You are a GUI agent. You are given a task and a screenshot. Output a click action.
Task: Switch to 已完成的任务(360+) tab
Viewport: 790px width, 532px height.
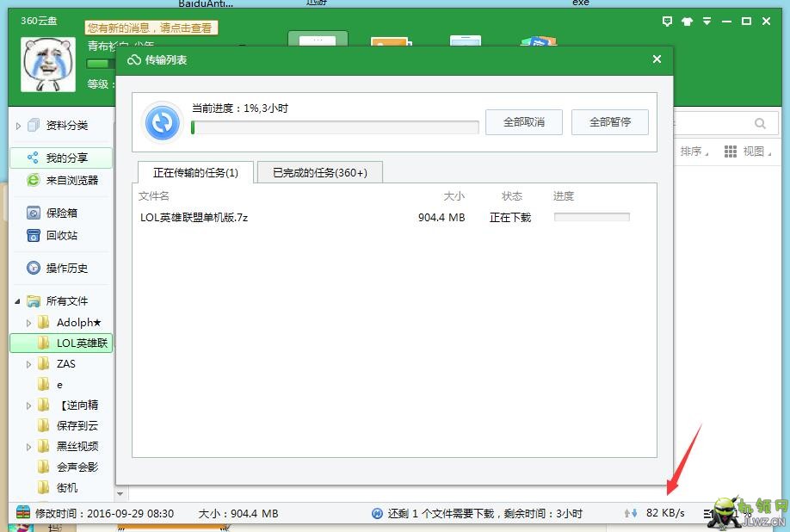(x=320, y=173)
